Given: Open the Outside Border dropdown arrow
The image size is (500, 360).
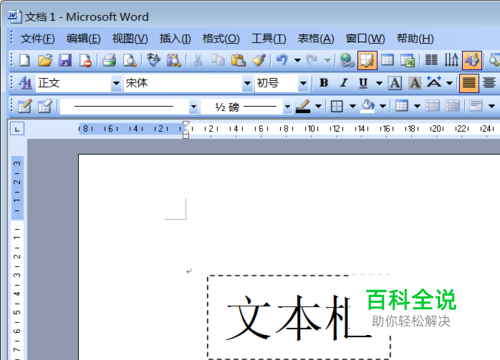Looking at the screenshot, I should 353,107.
